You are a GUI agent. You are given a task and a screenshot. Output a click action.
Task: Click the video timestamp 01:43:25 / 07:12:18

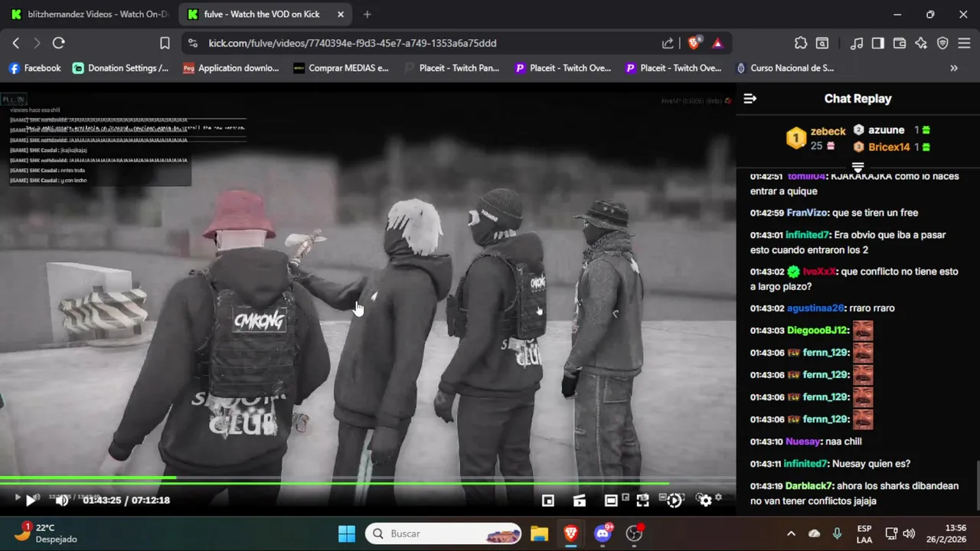[126, 500]
